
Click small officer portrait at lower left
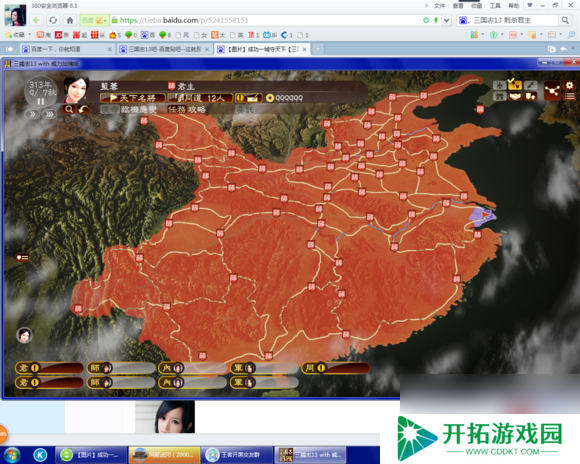pyautogui.click(x=24, y=335)
